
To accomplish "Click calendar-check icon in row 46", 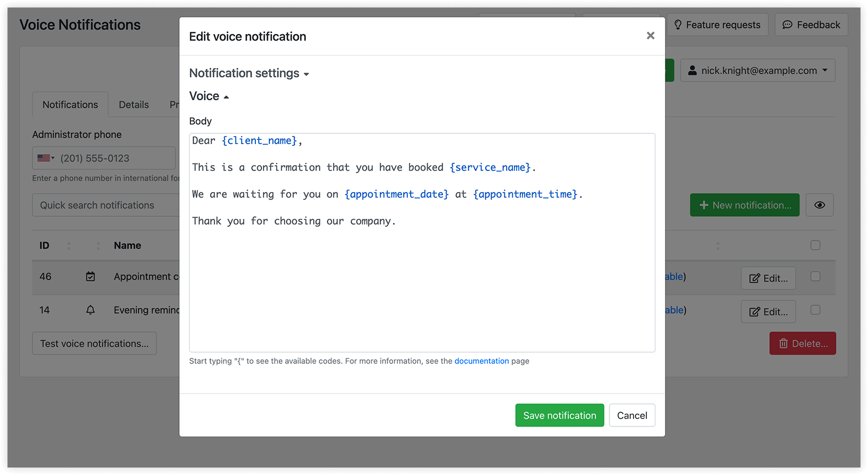I will tap(91, 276).
